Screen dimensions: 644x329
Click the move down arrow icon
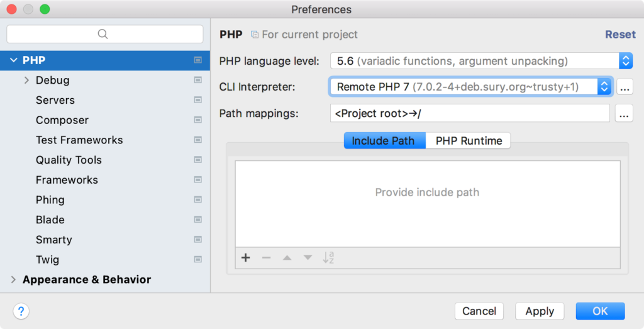(308, 257)
